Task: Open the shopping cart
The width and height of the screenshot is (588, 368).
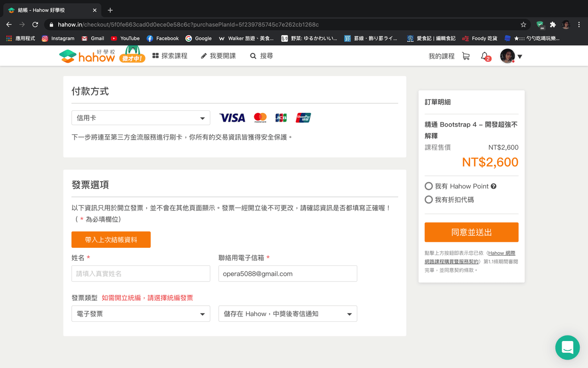Action: [x=465, y=55]
